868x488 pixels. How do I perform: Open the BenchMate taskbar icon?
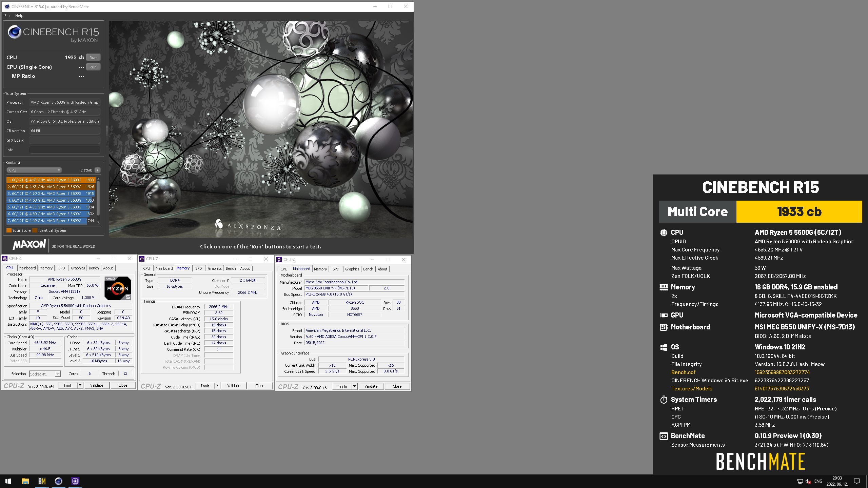click(42, 481)
